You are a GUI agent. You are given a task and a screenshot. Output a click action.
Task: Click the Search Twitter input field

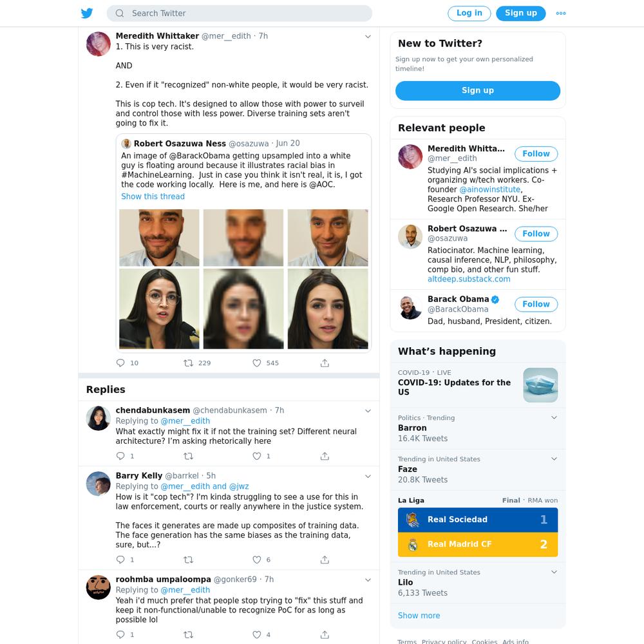[x=240, y=13]
